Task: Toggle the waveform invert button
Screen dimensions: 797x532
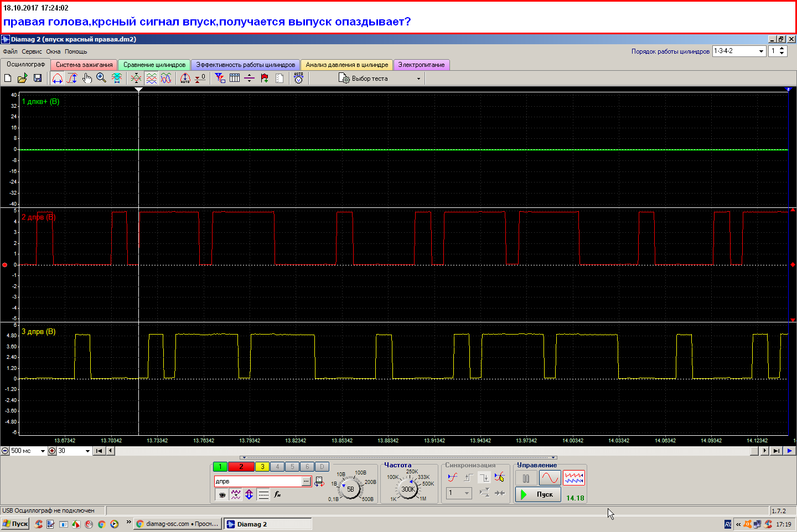Action: click(x=236, y=494)
